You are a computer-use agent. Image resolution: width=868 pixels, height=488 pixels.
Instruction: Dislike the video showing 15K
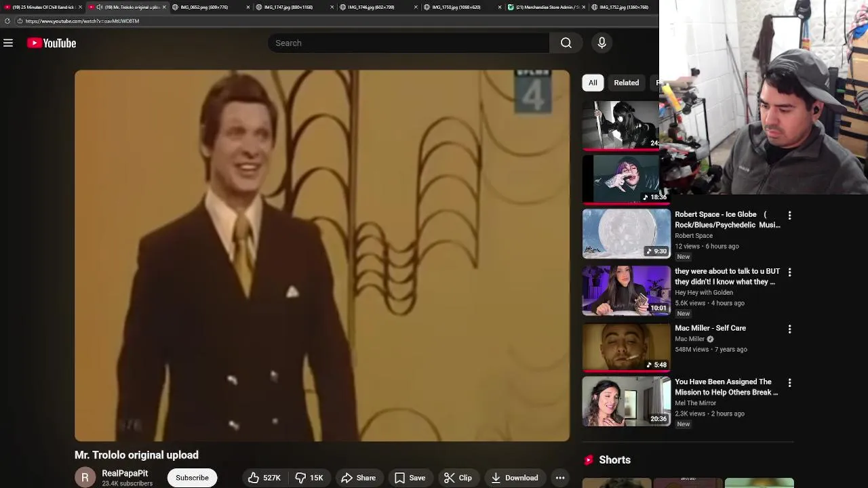309,478
